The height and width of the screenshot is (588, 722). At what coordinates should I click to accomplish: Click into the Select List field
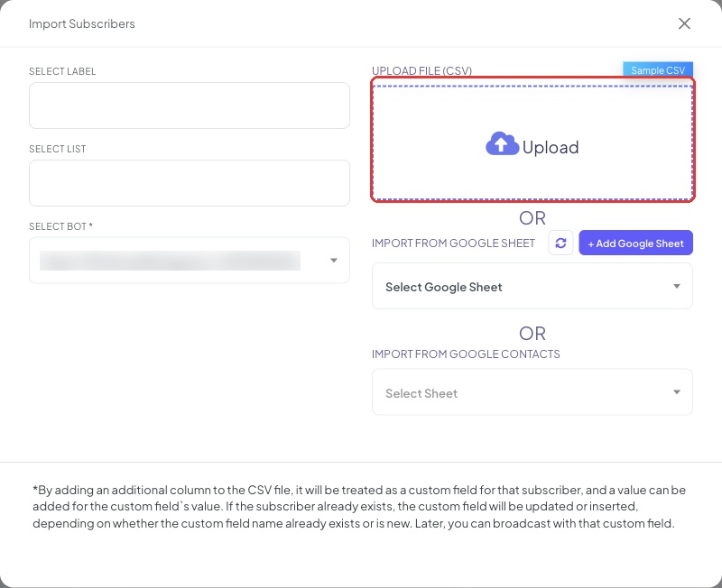pos(190,183)
